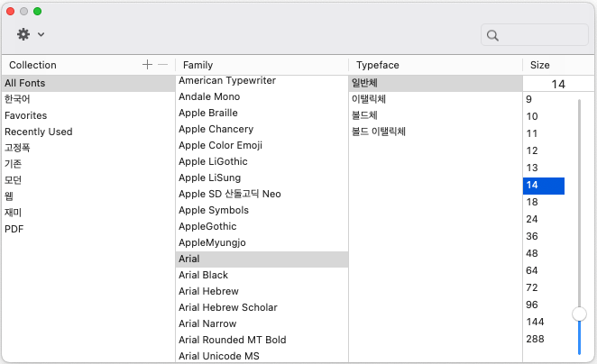Screen dimensions: 597x364
Task: Add a new collection with the plus button
Action: point(147,65)
